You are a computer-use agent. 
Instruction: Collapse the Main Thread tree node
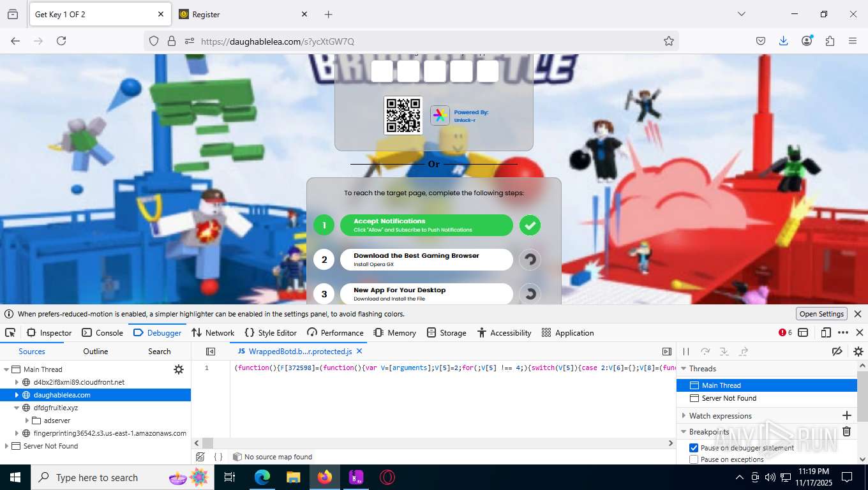point(6,369)
